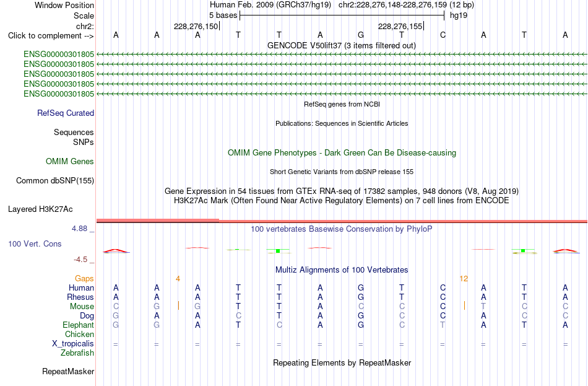This screenshot has height=386, width=588.
Task: Click the '5 bases' scale label
Action: tap(223, 15)
